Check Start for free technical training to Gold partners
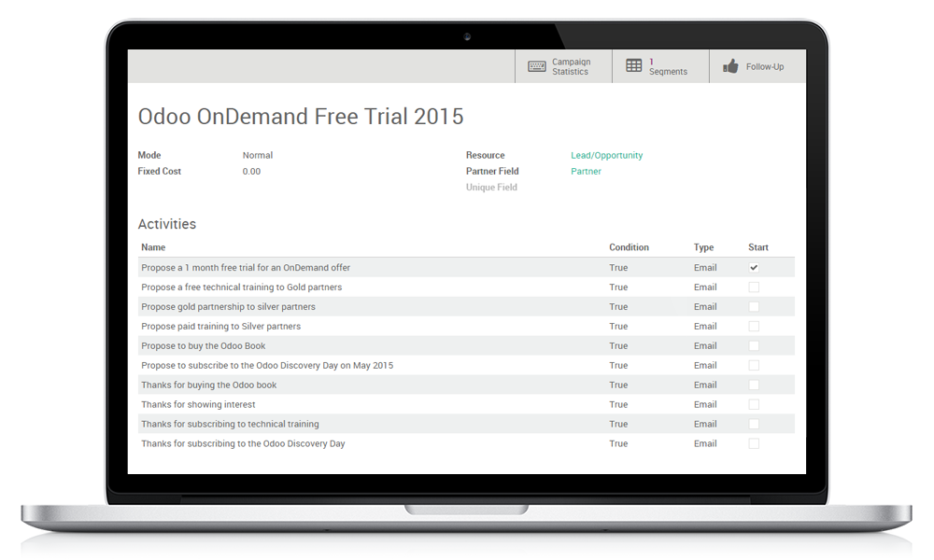Screen dimensions: 934x560 [754, 287]
